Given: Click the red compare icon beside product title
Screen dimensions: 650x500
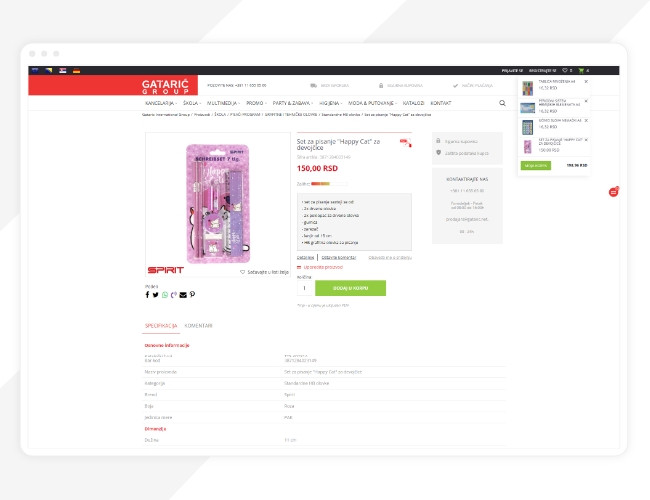Looking at the screenshot, I should point(405,143).
